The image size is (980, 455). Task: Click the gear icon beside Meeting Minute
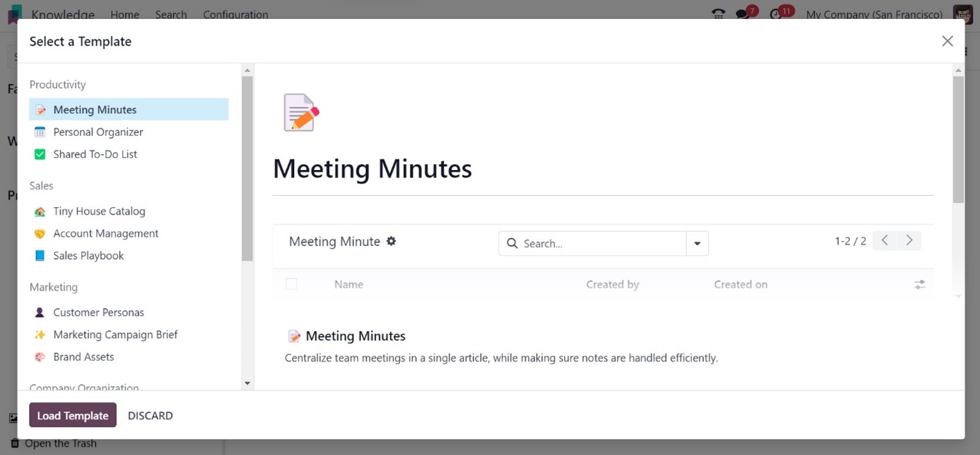coord(391,241)
